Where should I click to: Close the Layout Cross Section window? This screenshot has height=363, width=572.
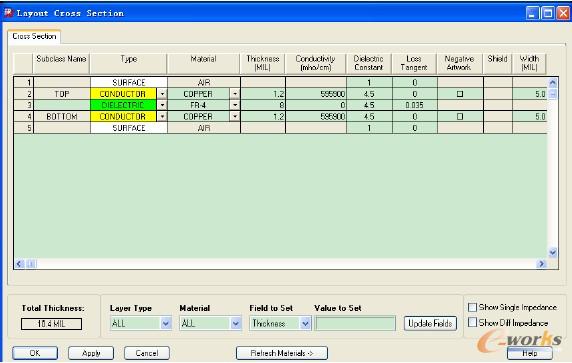pyautogui.click(x=563, y=13)
